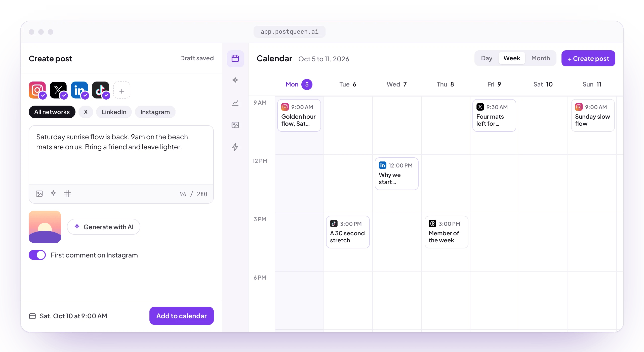This screenshot has width=644, height=352.
Task: Open the media library sidebar icon
Action: pos(235,125)
